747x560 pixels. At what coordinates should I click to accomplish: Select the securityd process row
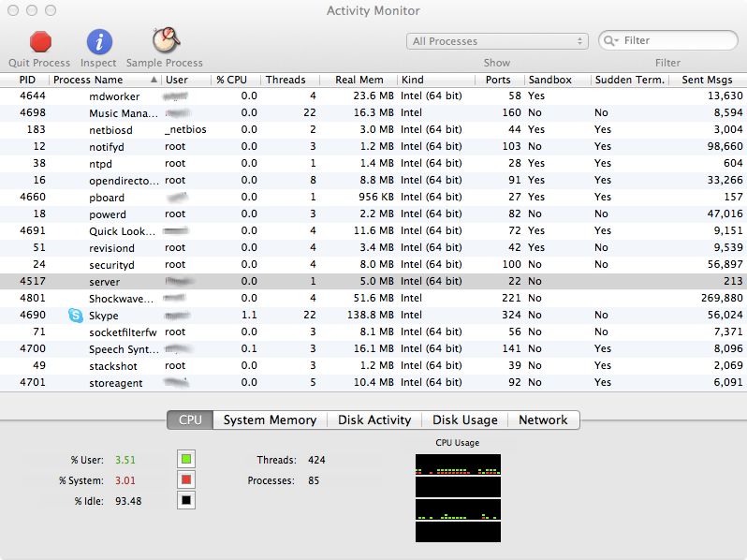click(x=373, y=264)
